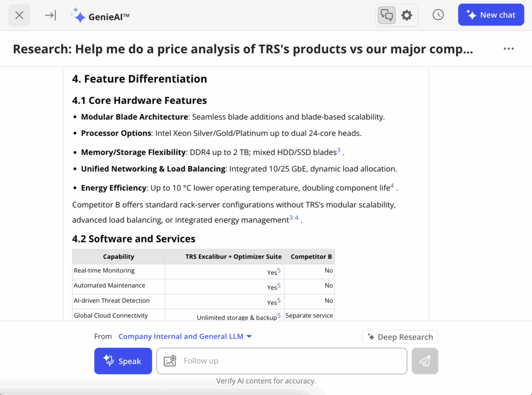Toggle the conversation view mode button
The height and width of the screenshot is (395, 532).
tap(387, 15)
